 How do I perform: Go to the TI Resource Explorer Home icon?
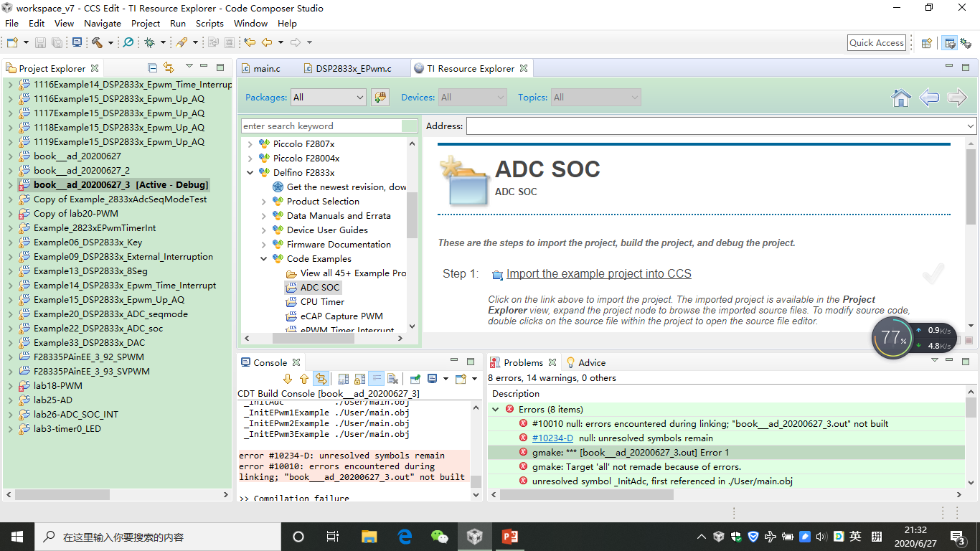[x=901, y=98]
